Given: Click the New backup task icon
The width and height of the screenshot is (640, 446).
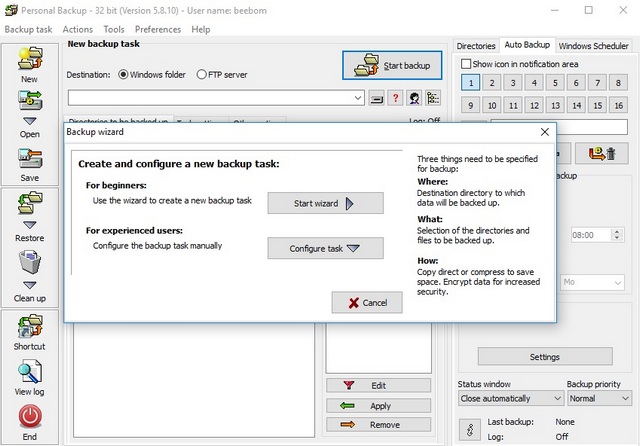Looking at the screenshot, I should coord(30,58).
